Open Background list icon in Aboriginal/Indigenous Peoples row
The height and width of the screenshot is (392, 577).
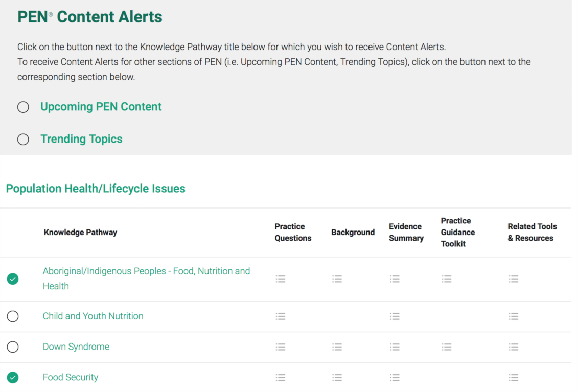click(337, 279)
